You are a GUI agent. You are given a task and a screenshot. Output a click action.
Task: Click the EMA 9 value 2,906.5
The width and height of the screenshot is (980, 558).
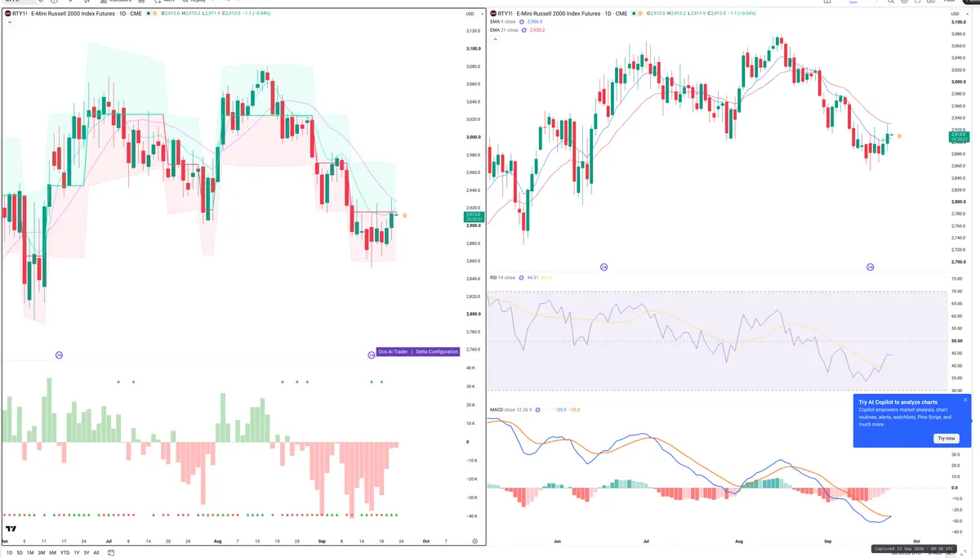[535, 21]
